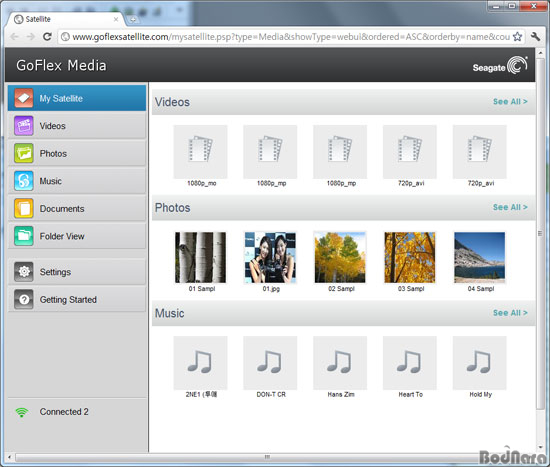Open Music section in the sidebar

click(77, 181)
